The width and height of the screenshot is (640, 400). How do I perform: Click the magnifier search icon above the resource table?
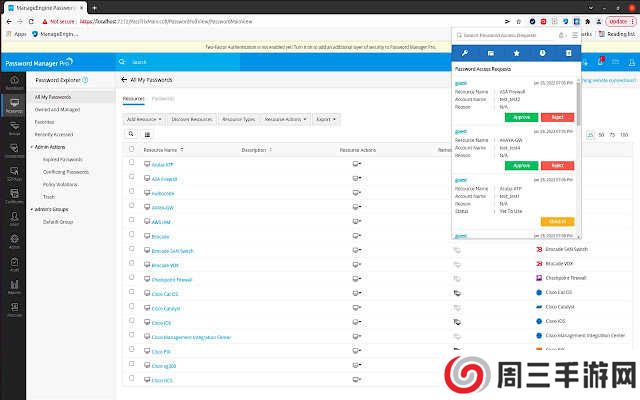131,134
